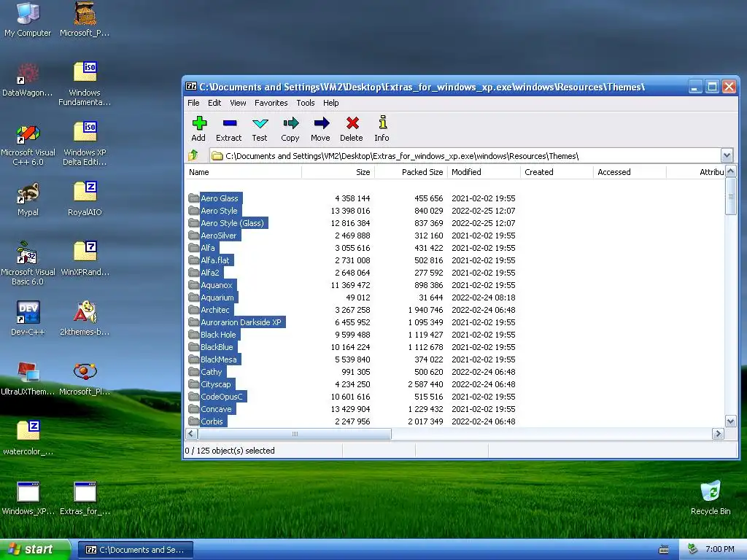Select the Aquarium folder
This screenshot has width=747, height=560.
[213, 297]
